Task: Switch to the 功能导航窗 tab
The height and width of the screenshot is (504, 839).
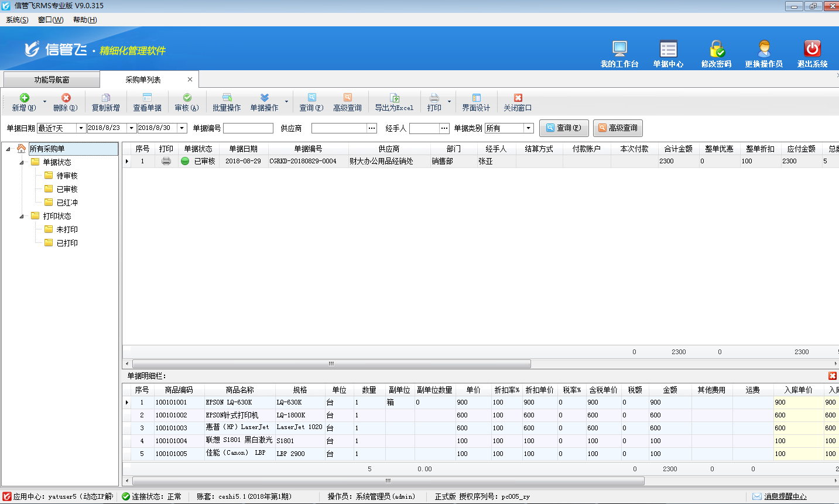Action: pyautogui.click(x=52, y=80)
